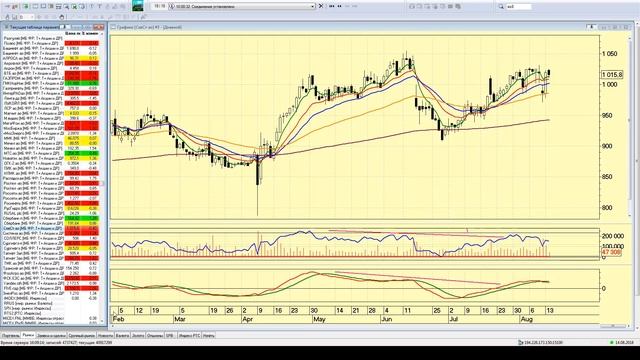Select the hand pan tool in the toolbar

62,17
